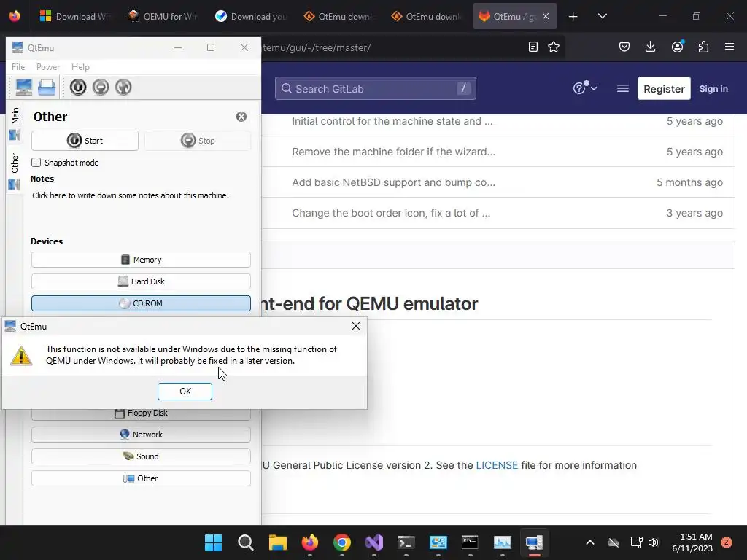Open the Help menu in QtEmu

tap(80, 67)
